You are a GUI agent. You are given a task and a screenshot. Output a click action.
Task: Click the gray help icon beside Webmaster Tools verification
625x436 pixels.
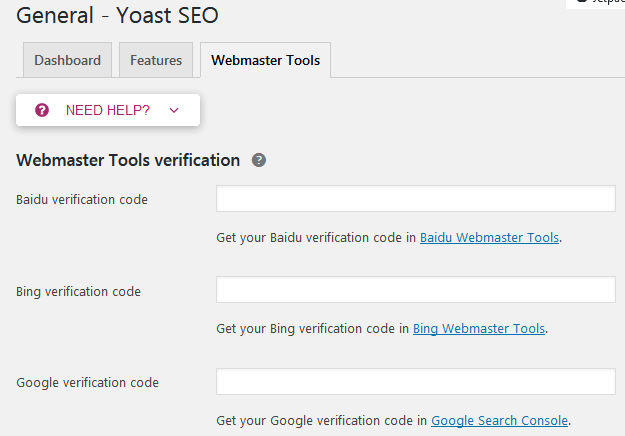[x=259, y=160]
